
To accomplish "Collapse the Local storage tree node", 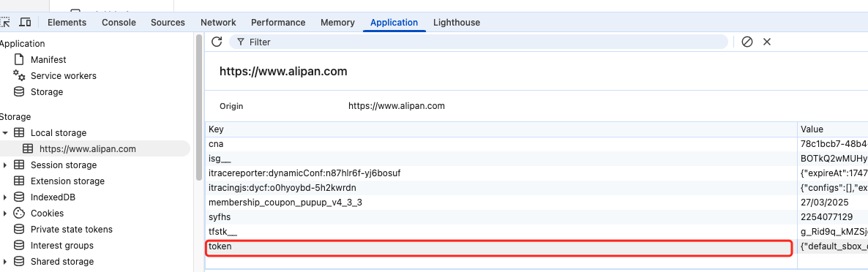I will [x=5, y=132].
